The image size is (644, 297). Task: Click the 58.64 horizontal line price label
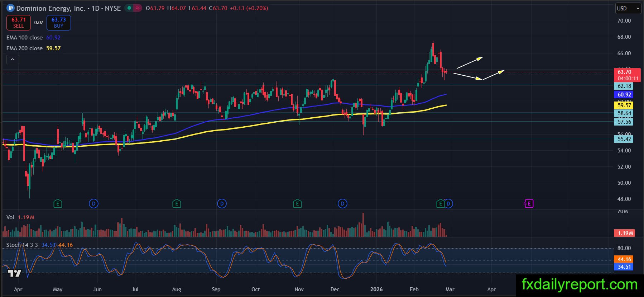[624, 113]
